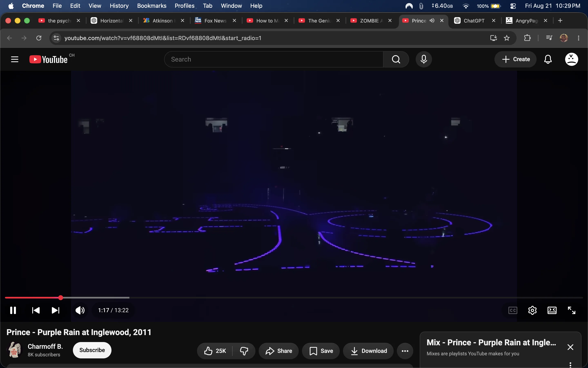Save video to a playlist

click(x=321, y=351)
